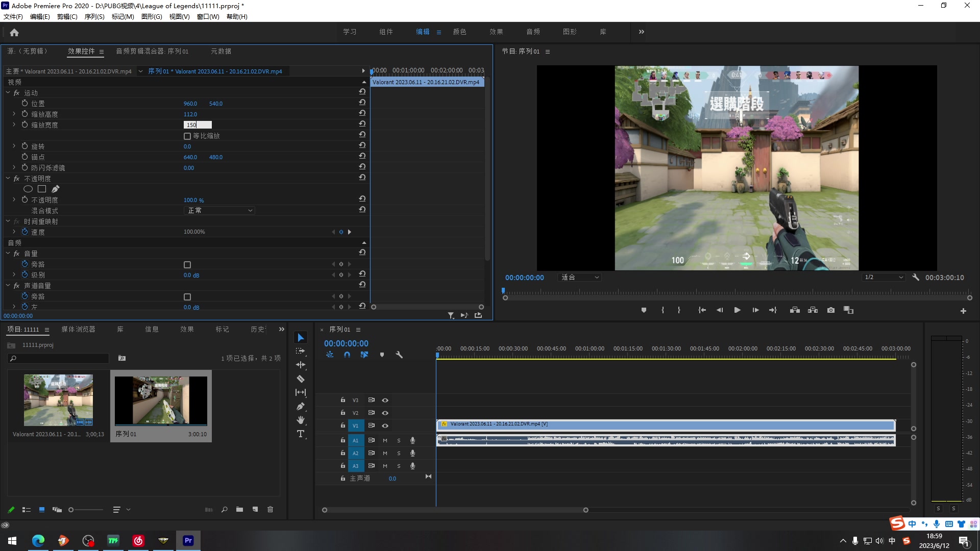This screenshot has height=551, width=980.
Task: Open program monitor wrench settings
Action: click(916, 278)
